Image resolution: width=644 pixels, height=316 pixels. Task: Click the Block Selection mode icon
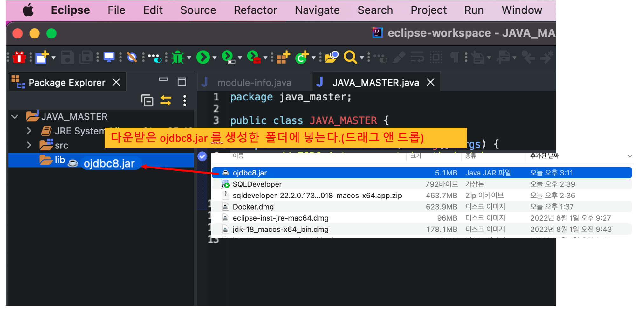point(436,58)
